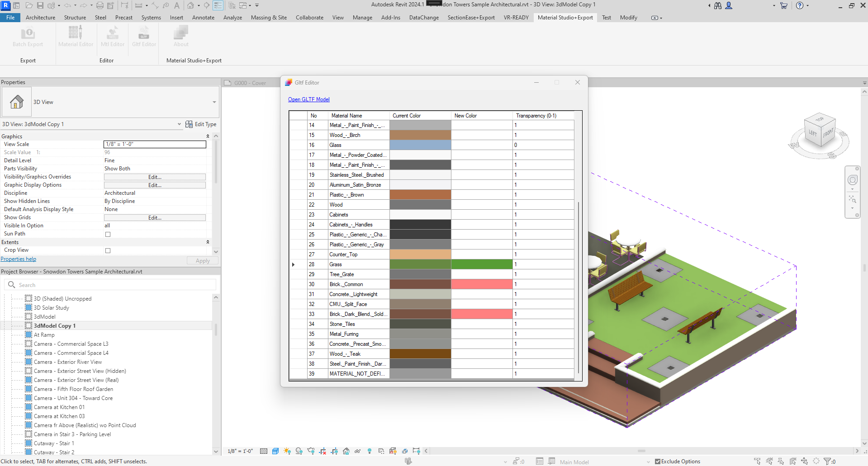Image resolution: width=868 pixels, height=466 pixels.
Task: Open Help question mark icon in title bar
Action: tap(800, 5)
